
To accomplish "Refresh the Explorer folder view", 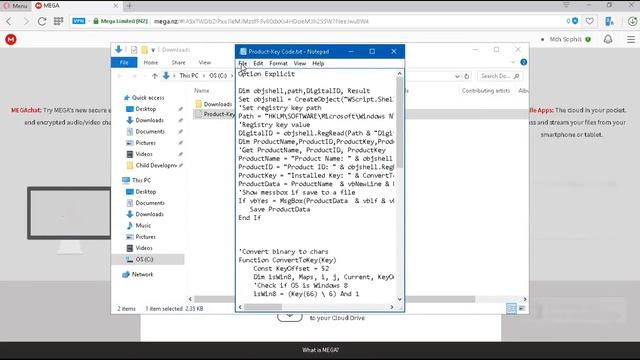I will [x=467, y=76].
